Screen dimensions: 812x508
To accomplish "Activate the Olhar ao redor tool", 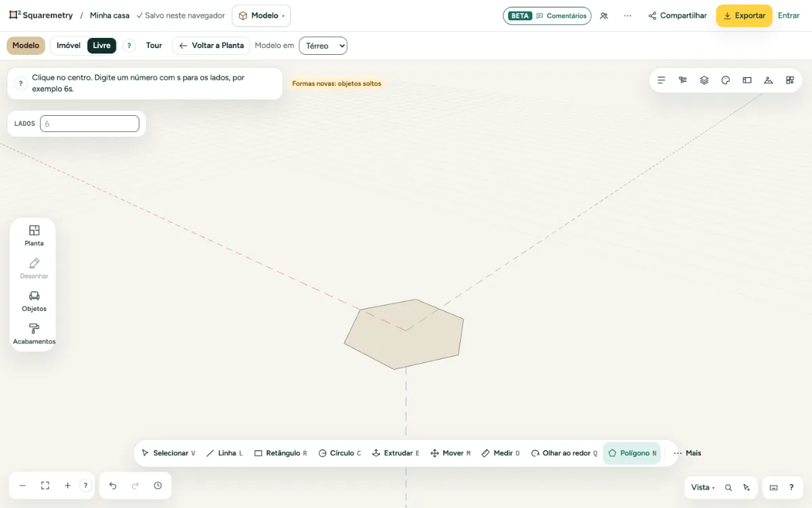I will (x=564, y=453).
